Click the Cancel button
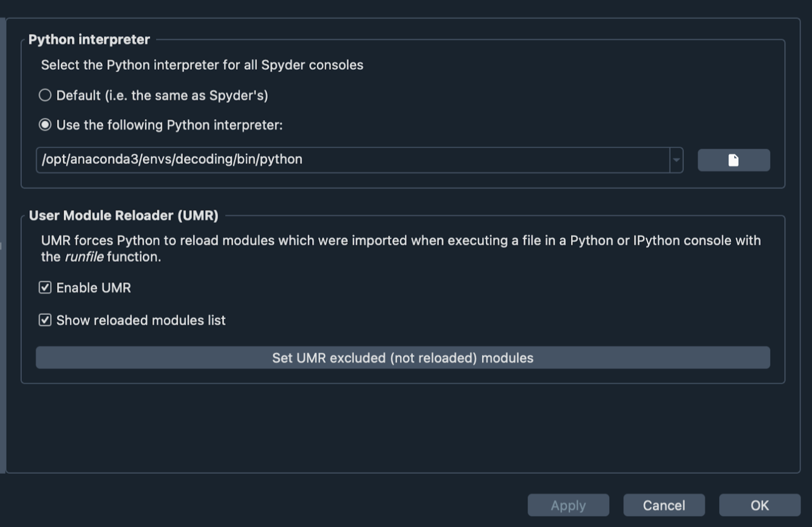812x527 pixels. pyautogui.click(x=664, y=505)
